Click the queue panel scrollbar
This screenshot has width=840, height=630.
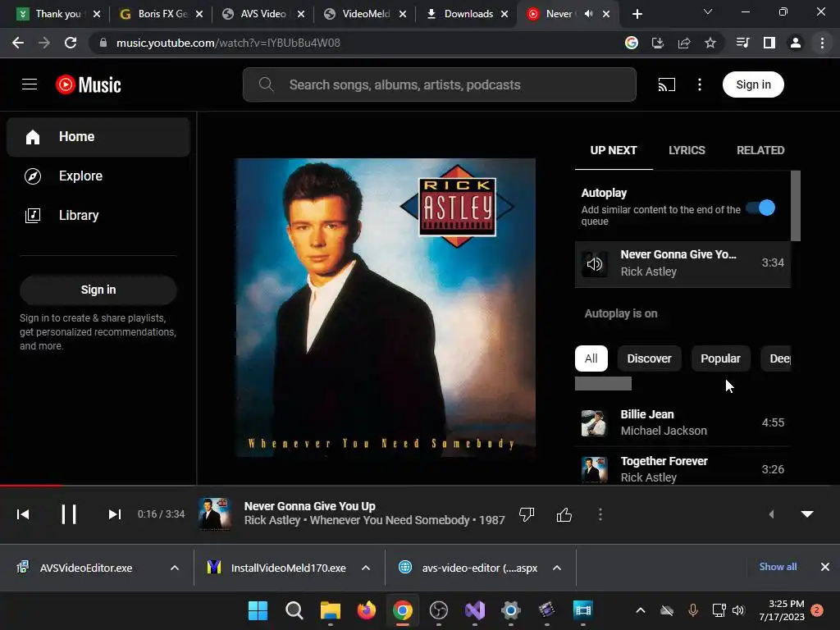coord(796,206)
